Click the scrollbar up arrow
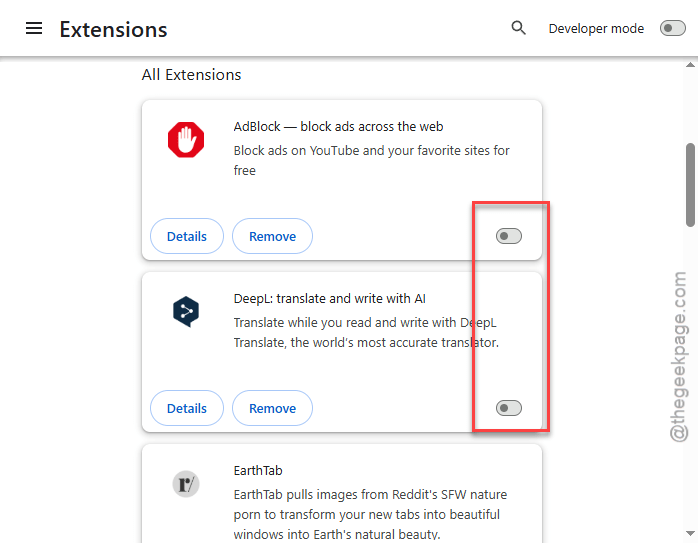Viewport: 698px width, 543px height. tap(690, 65)
